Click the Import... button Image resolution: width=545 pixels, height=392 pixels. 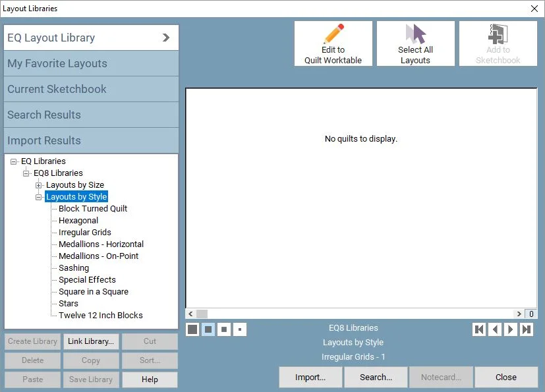(x=310, y=377)
